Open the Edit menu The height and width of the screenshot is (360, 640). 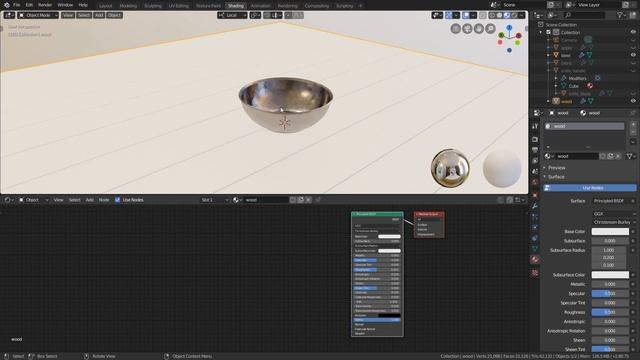[x=29, y=5]
